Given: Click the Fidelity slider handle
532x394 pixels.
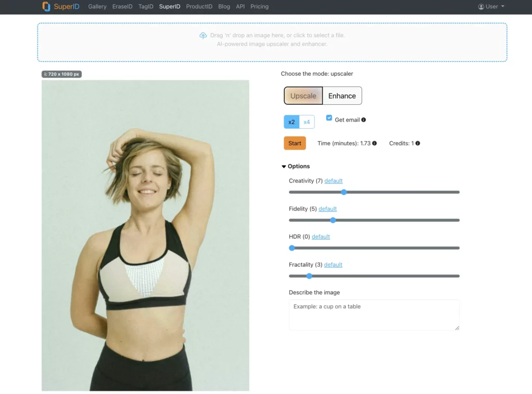Looking at the screenshot, I should click(x=333, y=220).
